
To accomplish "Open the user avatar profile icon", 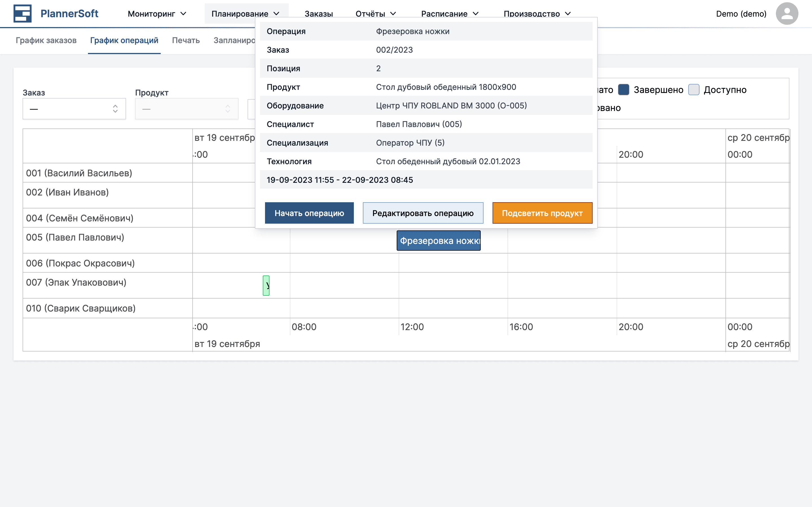I will click(787, 14).
